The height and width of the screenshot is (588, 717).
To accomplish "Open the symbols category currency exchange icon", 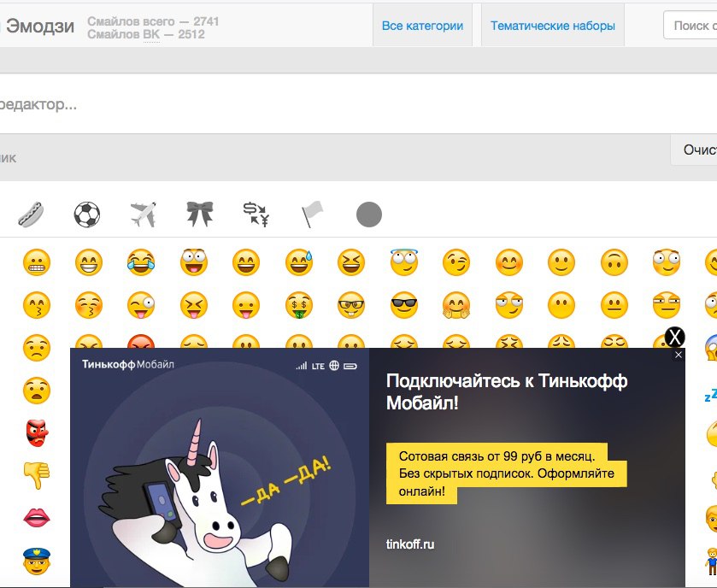I will pos(256,215).
